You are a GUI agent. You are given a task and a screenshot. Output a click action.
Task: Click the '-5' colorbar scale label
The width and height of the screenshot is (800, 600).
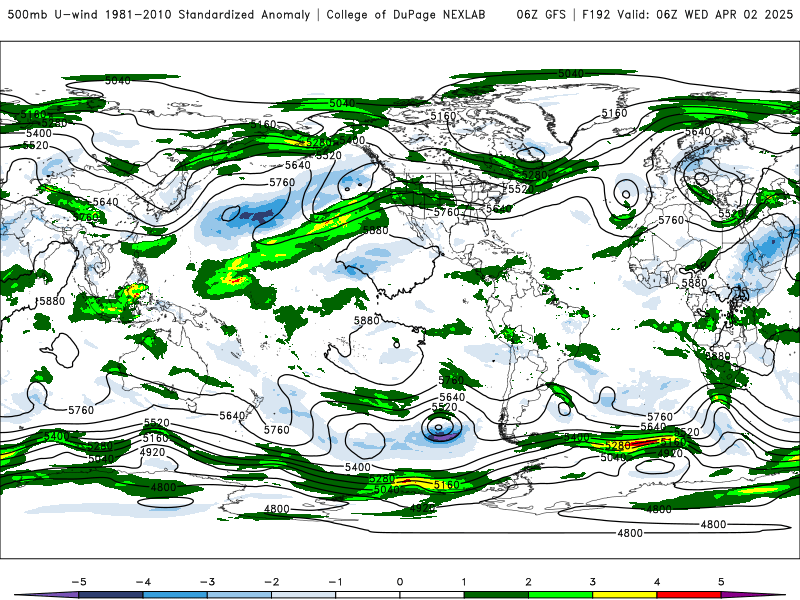pyautogui.click(x=79, y=582)
